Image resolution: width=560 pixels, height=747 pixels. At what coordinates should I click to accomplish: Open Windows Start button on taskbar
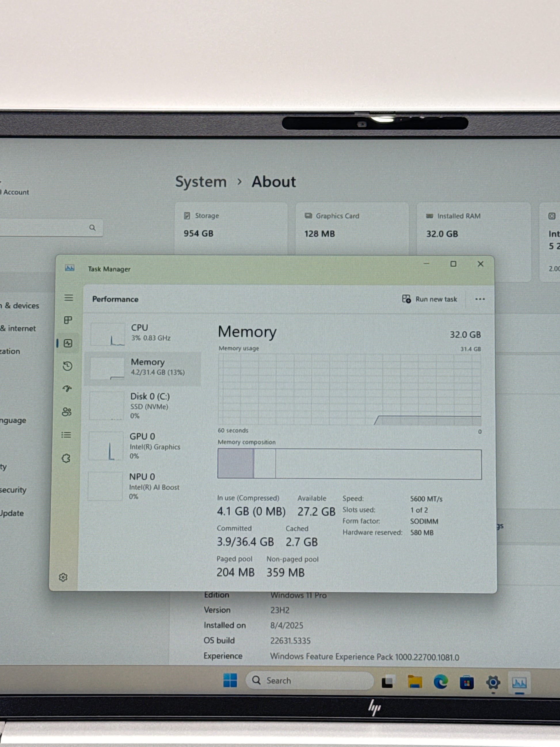230,681
